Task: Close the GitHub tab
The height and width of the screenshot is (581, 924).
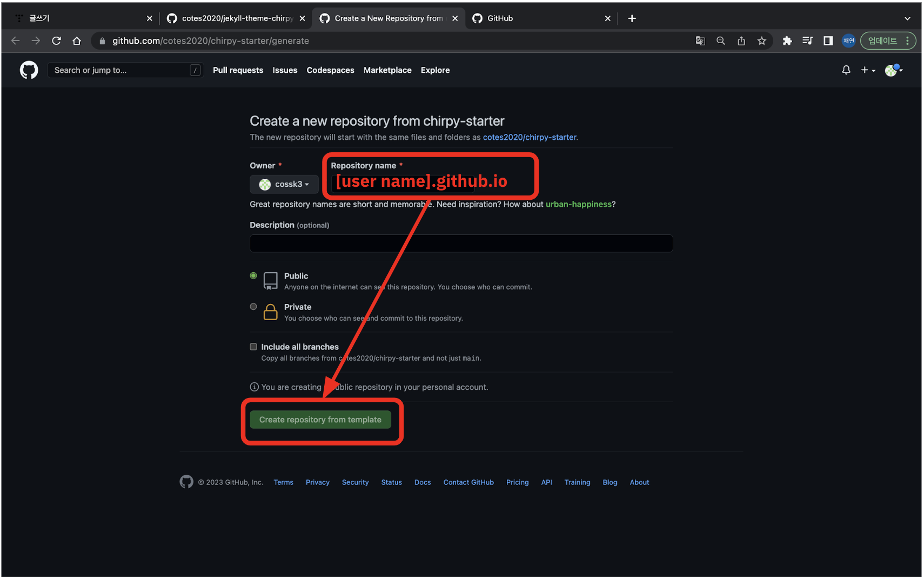Action: click(x=608, y=18)
